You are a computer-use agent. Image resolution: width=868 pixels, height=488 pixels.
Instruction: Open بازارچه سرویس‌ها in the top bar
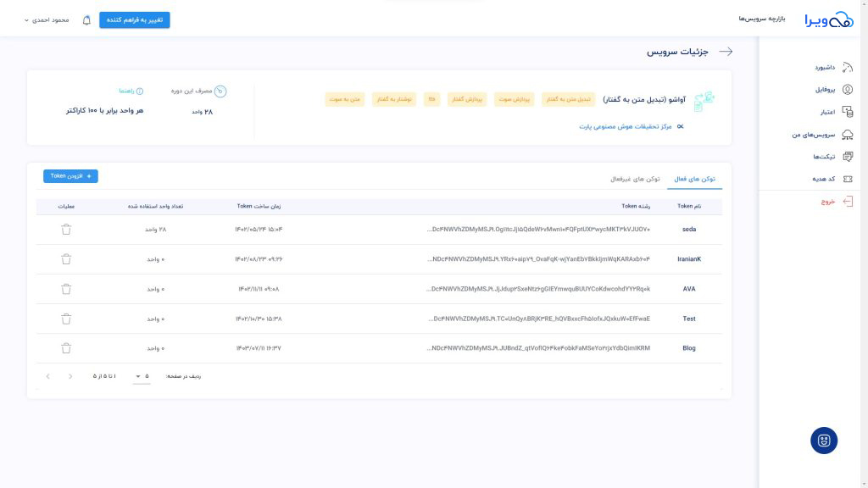pos(762,19)
